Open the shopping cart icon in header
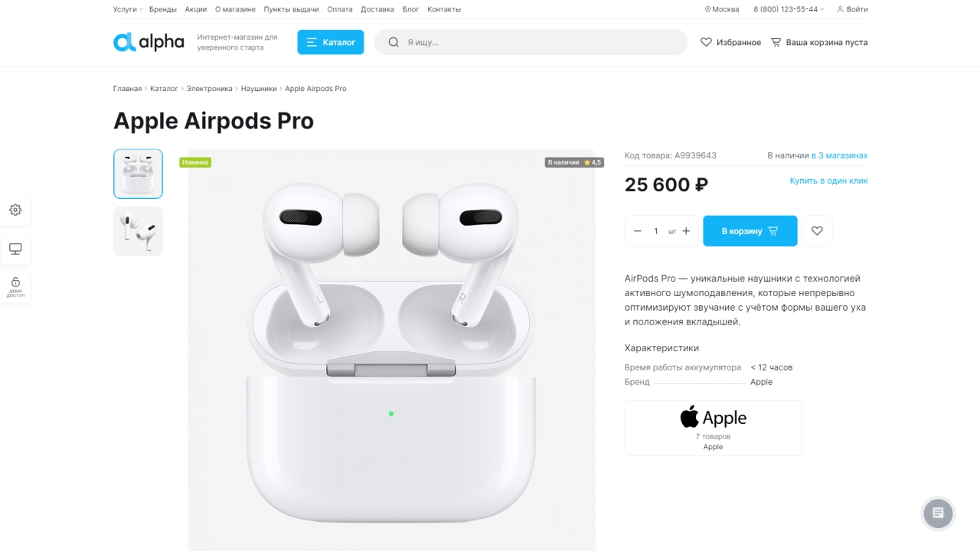The image size is (980, 551). click(x=776, y=42)
